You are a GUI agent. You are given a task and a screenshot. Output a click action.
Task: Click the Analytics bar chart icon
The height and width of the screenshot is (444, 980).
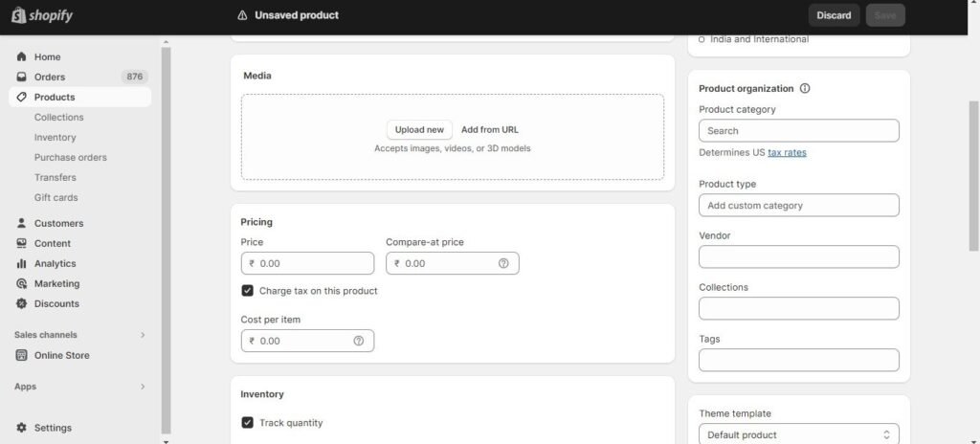(x=21, y=264)
